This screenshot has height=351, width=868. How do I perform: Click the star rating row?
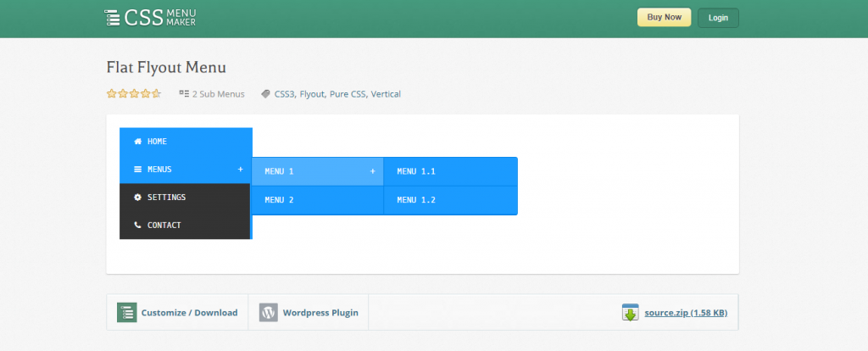click(133, 93)
